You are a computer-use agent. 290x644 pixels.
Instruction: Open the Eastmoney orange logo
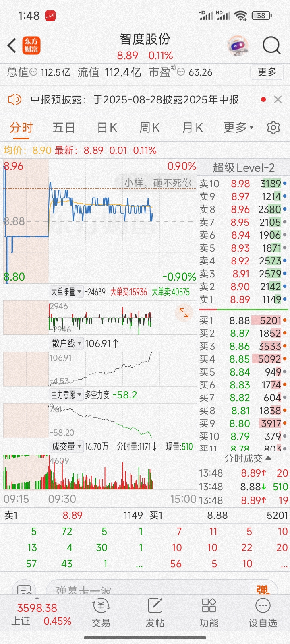pos(31,45)
